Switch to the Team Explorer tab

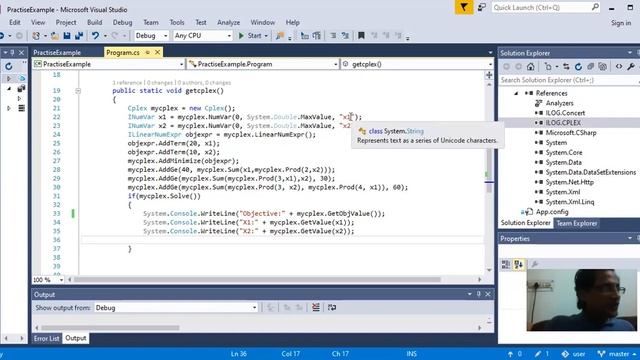coord(577,223)
